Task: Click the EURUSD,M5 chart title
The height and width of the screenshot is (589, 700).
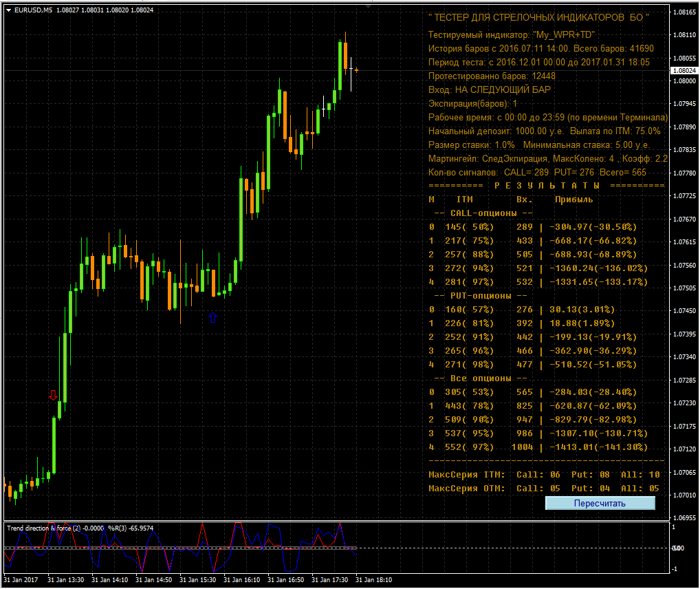Action: coord(34,10)
